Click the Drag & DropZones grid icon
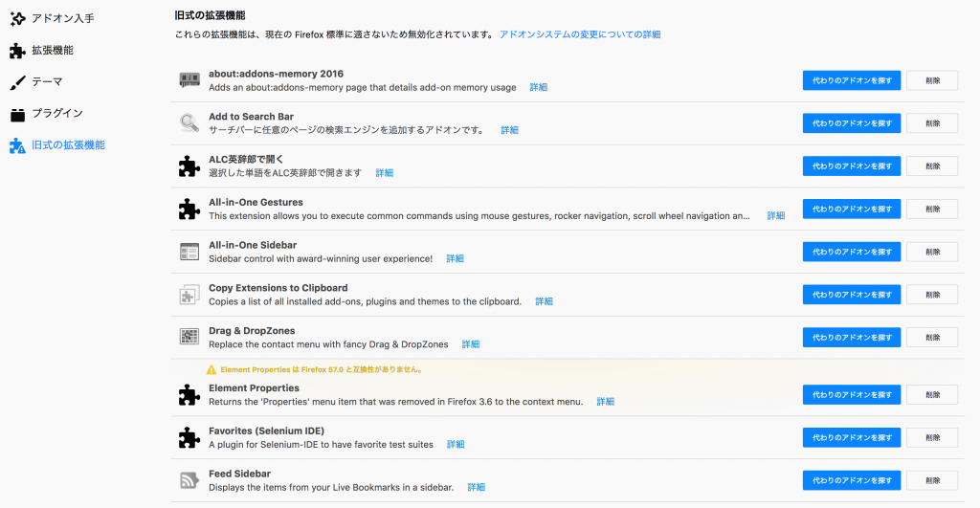Image resolution: width=980 pixels, height=508 pixels. [189, 337]
